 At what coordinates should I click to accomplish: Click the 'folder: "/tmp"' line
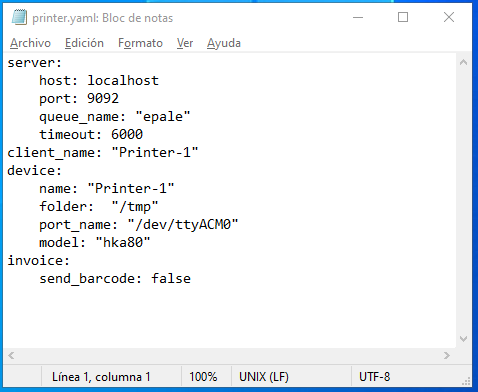(x=99, y=207)
